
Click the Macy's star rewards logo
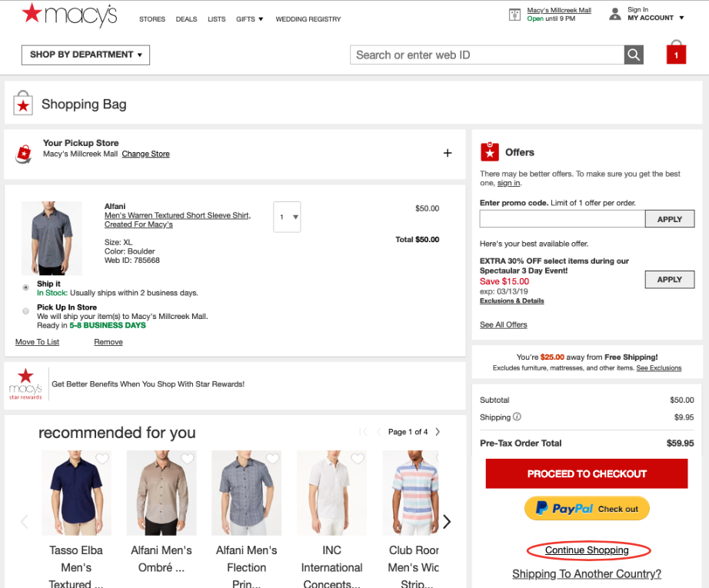click(25, 384)
